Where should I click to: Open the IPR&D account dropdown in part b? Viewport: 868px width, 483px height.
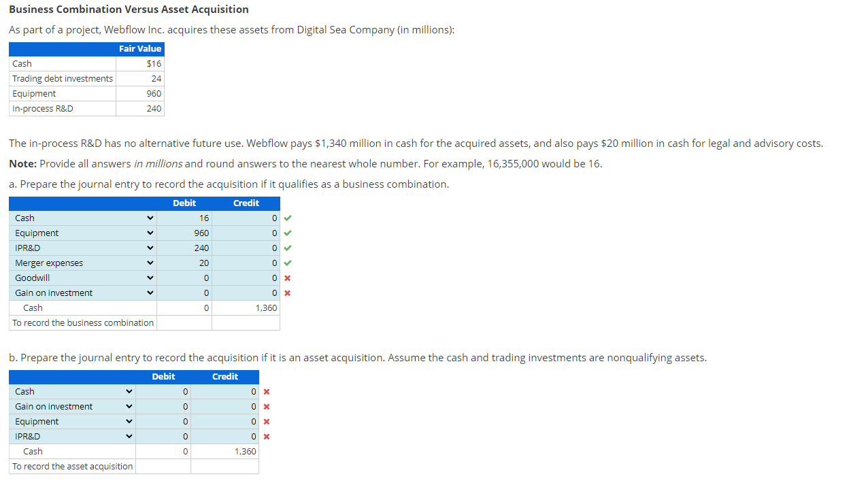pos(73,437)
